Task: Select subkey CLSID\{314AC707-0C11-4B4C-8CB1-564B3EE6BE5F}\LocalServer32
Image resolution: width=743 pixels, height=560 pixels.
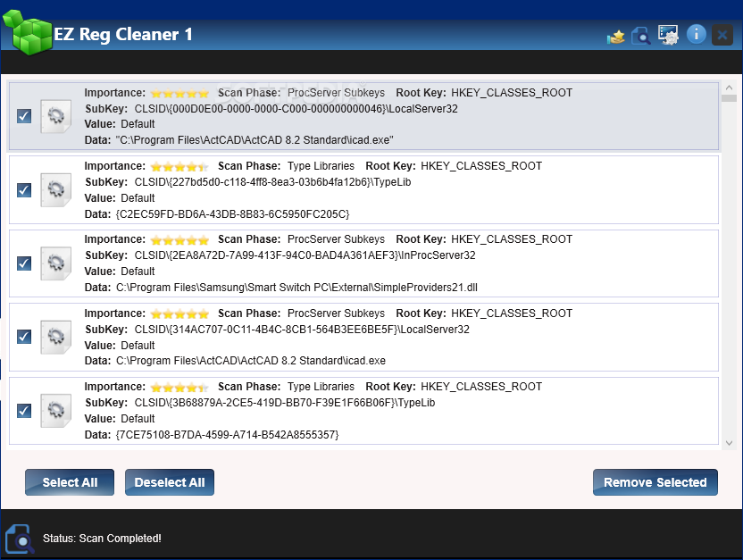Action: click(302, 330)
